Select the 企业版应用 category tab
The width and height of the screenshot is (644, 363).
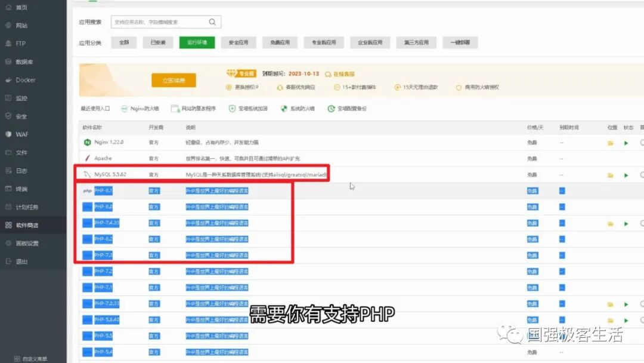click(x=370, y=42)
